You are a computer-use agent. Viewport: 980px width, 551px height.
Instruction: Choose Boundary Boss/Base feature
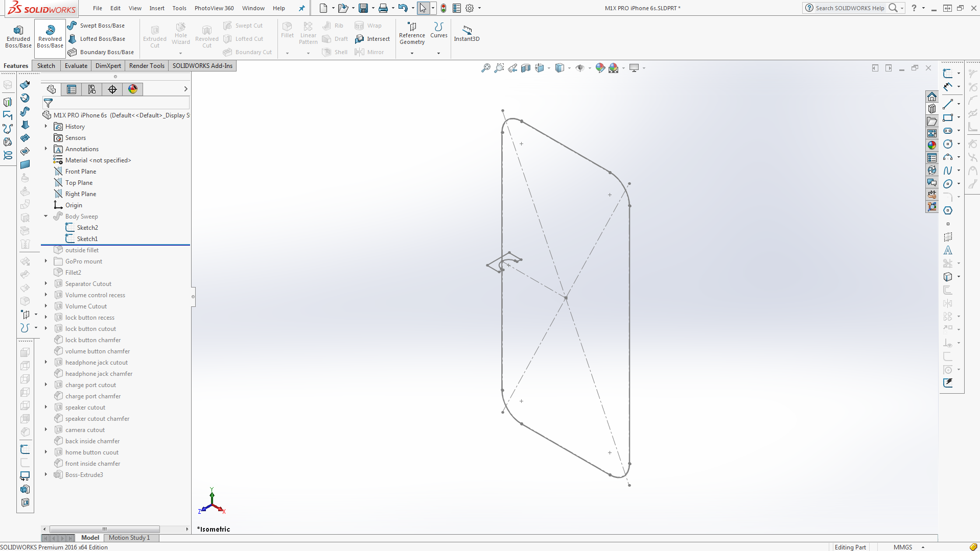pyautogui.click(x=101, y=52)
